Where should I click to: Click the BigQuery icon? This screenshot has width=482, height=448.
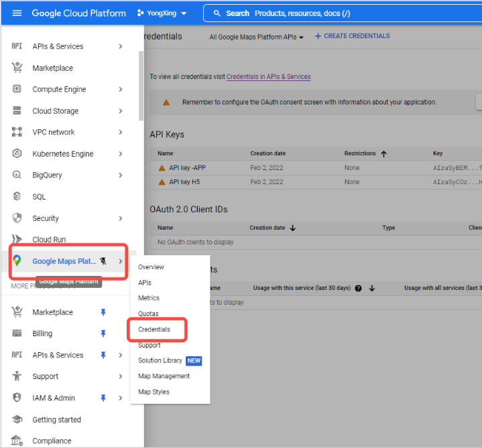coord(17,175)
